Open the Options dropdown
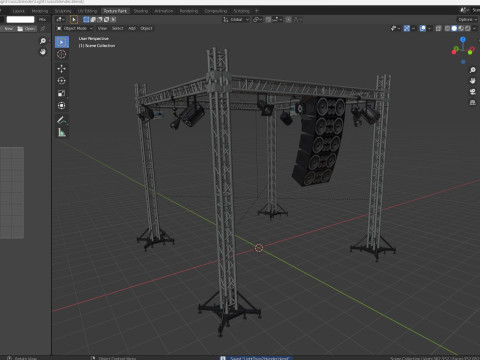Image resolution: width=480 pixels, height=360 pixels. point(467,20)
